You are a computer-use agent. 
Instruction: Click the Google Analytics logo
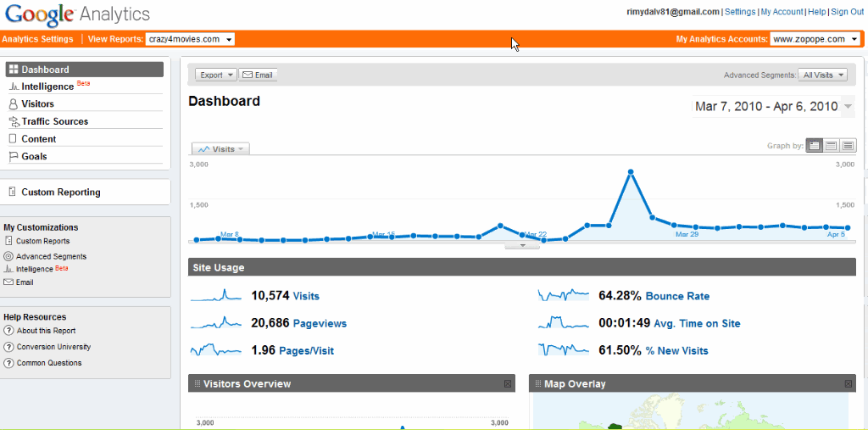77,14
